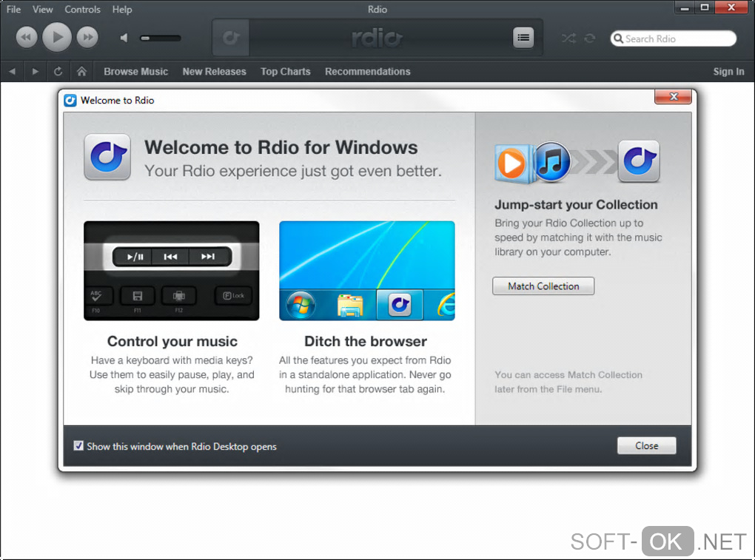The width and height of the screenshot is (755, 560).
Task: Reload the page with the refresh icon
Action: click(x=58, y=72)
